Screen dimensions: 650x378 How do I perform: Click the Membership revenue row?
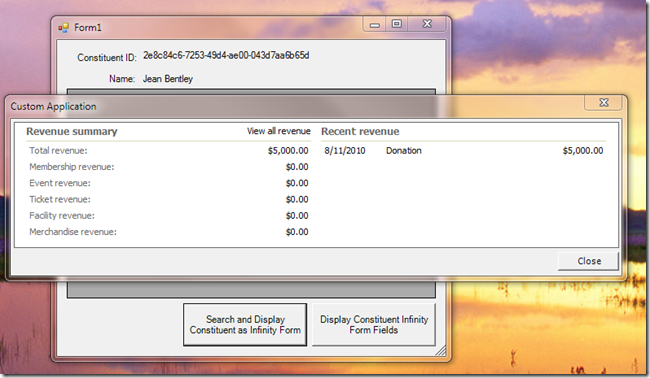(169, 167)
